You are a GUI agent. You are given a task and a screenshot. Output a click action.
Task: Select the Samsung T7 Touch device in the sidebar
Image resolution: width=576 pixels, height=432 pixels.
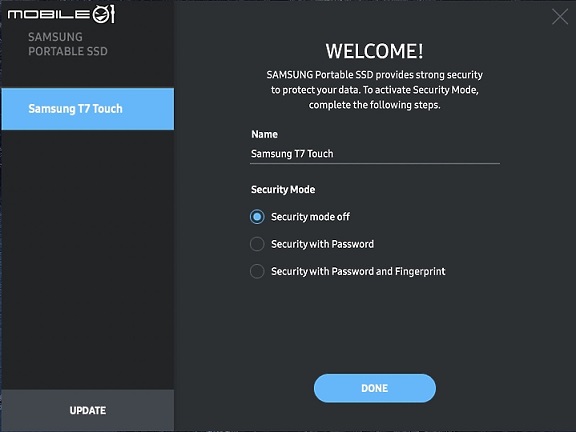tap(88, 109)
